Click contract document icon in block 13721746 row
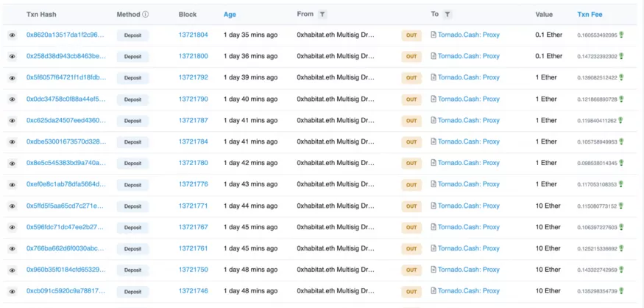 [434, 291]
